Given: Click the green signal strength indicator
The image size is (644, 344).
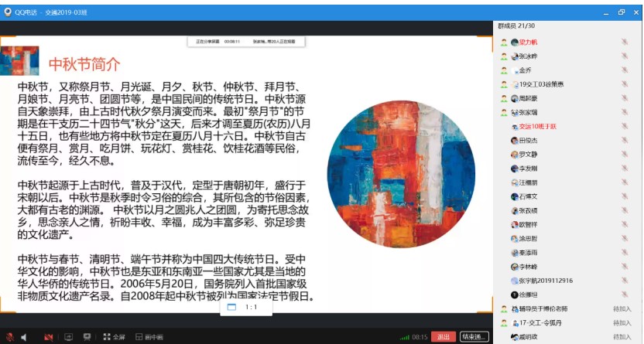Looking at the screenshot, I should (405, 338).
